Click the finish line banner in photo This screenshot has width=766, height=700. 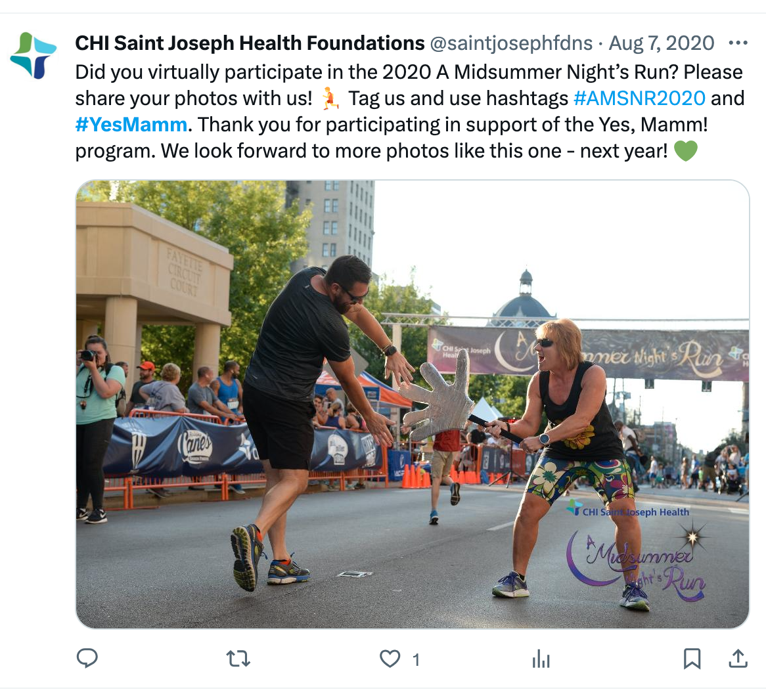[x=588, y=353]
